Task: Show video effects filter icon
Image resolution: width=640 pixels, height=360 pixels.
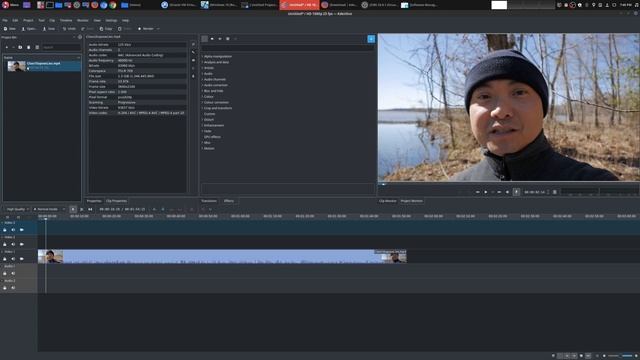Action: pos(212,39)
